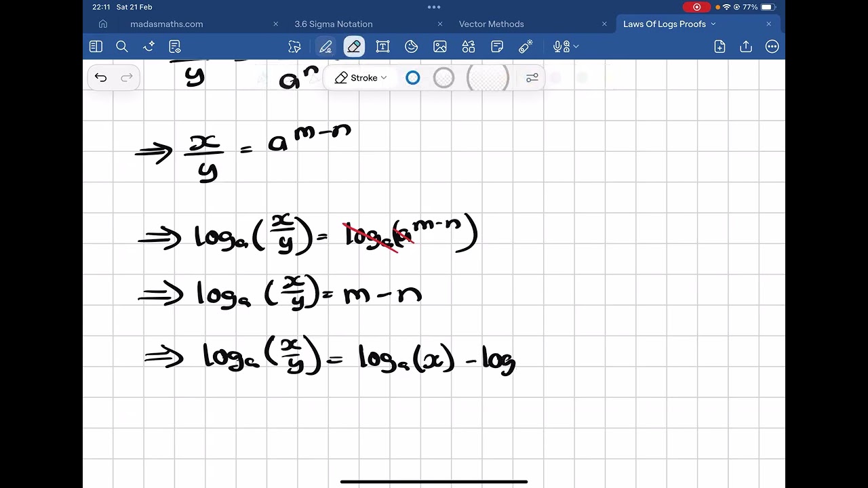Open the sticker tool
The width and height of the screenshot is (868, 488).
(411, 47)
